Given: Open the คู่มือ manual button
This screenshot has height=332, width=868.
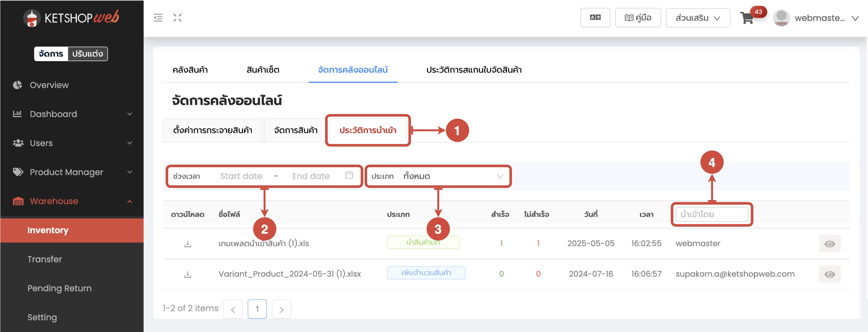Looking at the screenshot, I should click(638, 18).
